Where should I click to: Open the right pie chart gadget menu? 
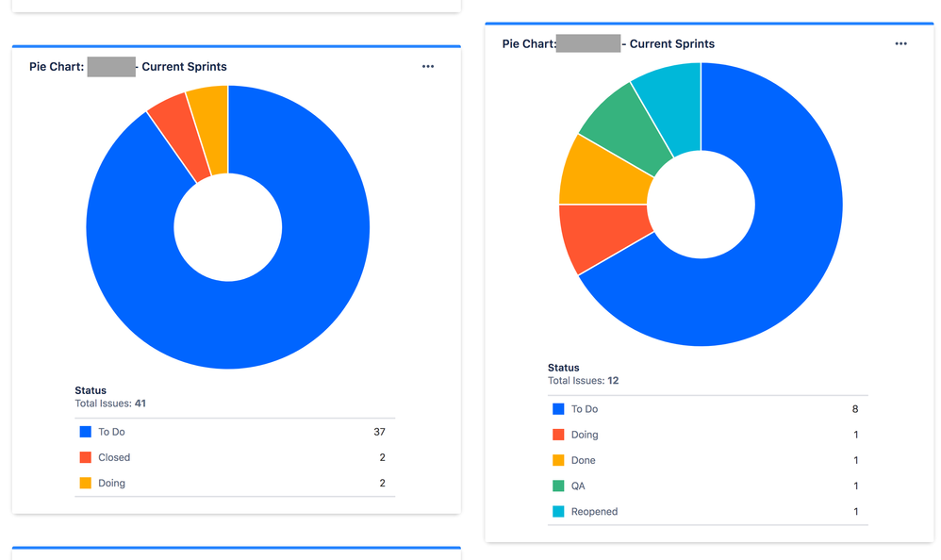pos(900,43)
